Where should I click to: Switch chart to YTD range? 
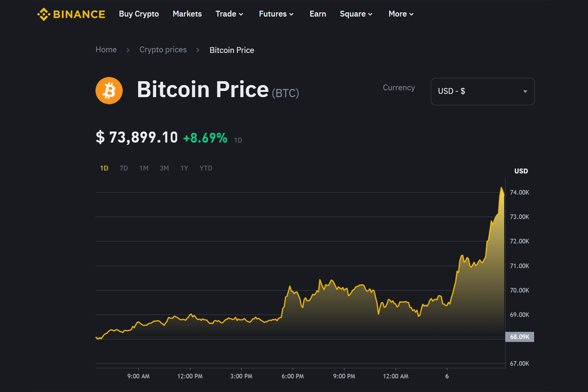click(206, 168)
